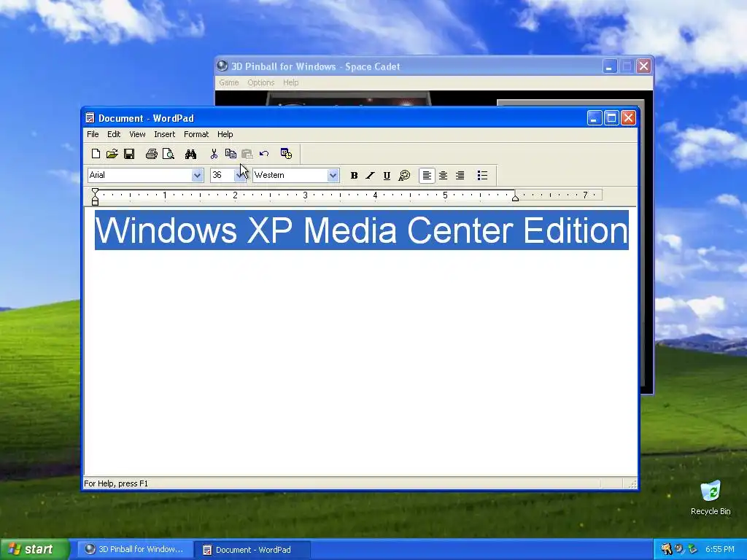Open the font size dropdown showing 36
Image resolution: width=747 pixels, height=560 pixels.
pos(239,175)
